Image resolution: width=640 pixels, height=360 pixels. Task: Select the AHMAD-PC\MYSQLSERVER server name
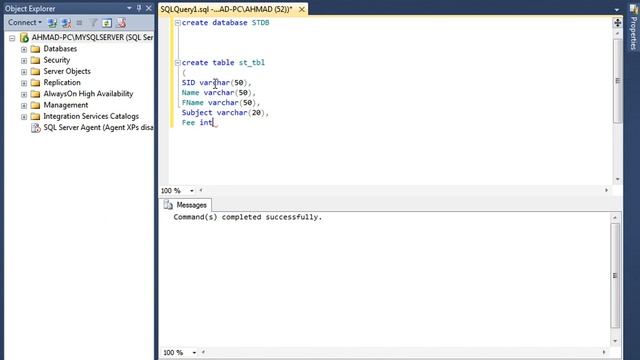pyautogui.click(x=92, y=38)
